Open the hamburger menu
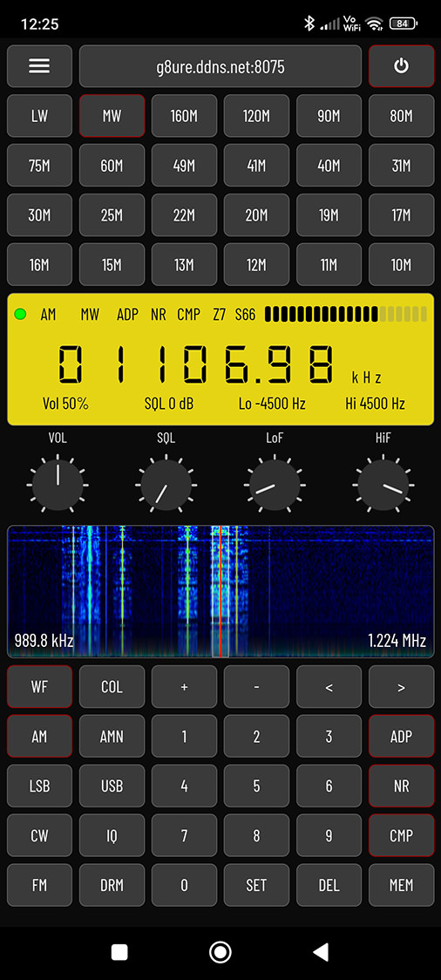The height and width of the screenshot is (980, 441). click(39, 66)
